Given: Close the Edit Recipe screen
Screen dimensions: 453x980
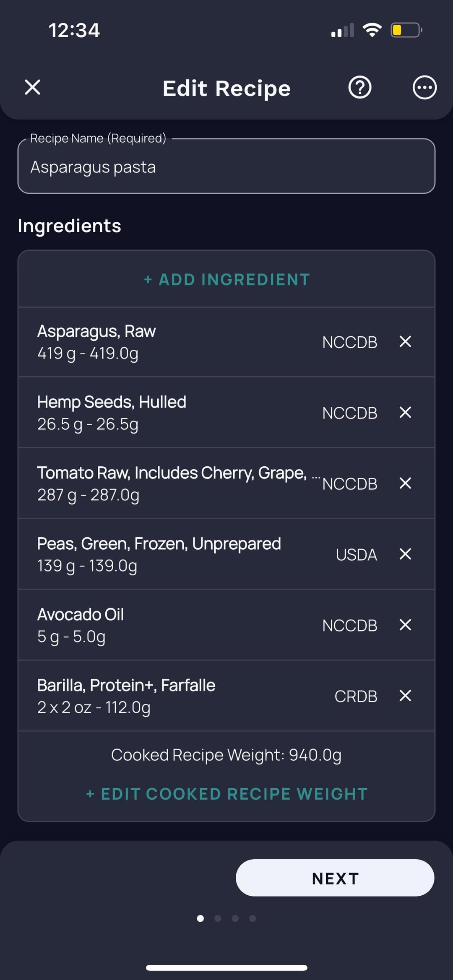Looking at the screenshot, I should 32,88.
